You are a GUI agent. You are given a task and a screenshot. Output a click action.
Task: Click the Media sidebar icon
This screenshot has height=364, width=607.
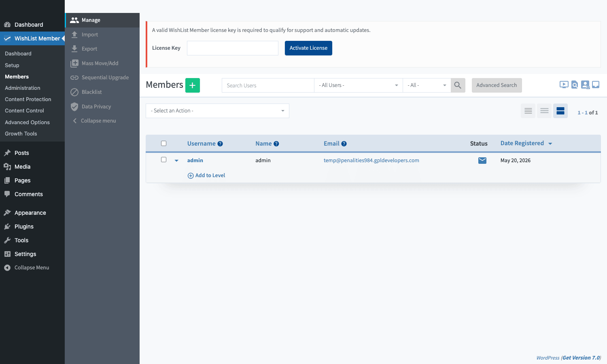click(x=7, y=167)
